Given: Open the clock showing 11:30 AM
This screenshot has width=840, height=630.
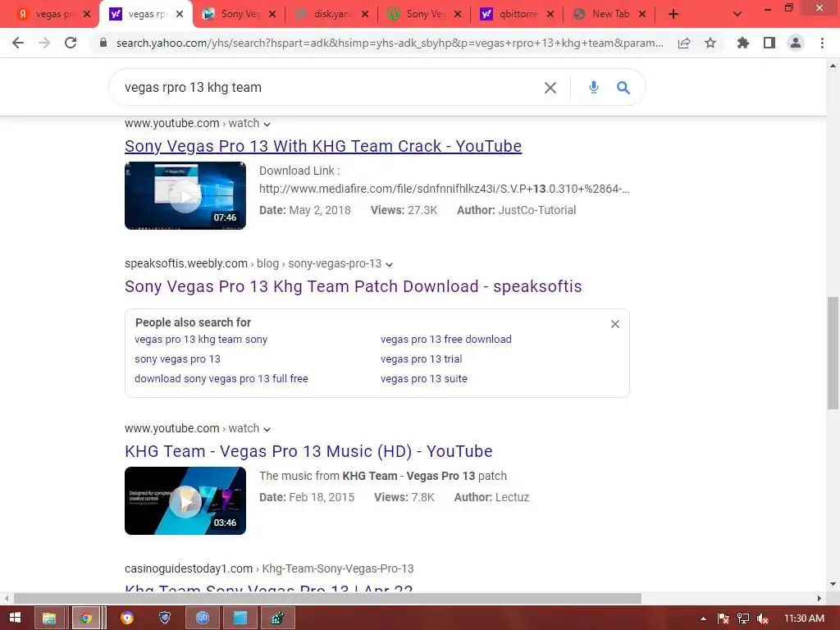Looking at the screenshot, I should coord(804,619).
